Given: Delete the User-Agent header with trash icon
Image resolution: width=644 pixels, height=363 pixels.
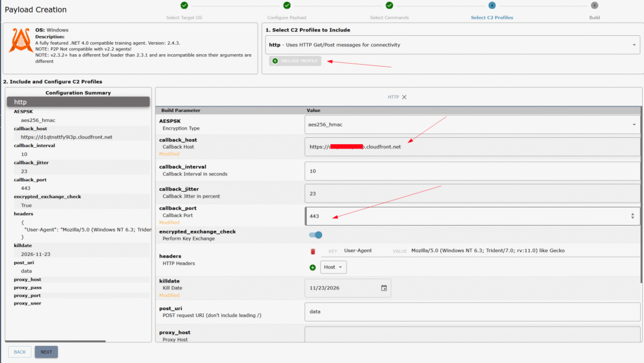Looking at the screenshot, I should pos(313,251).
